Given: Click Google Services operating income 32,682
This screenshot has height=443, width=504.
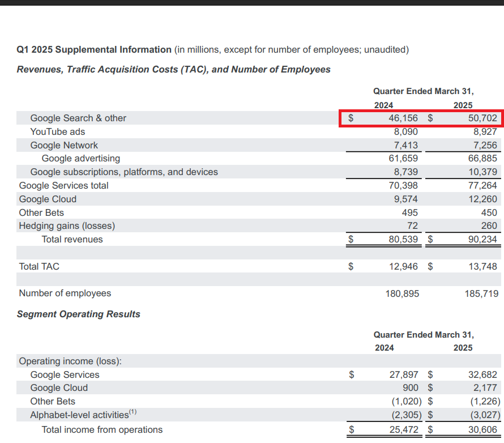Looking at the screenshot, I should pos(482,374).
